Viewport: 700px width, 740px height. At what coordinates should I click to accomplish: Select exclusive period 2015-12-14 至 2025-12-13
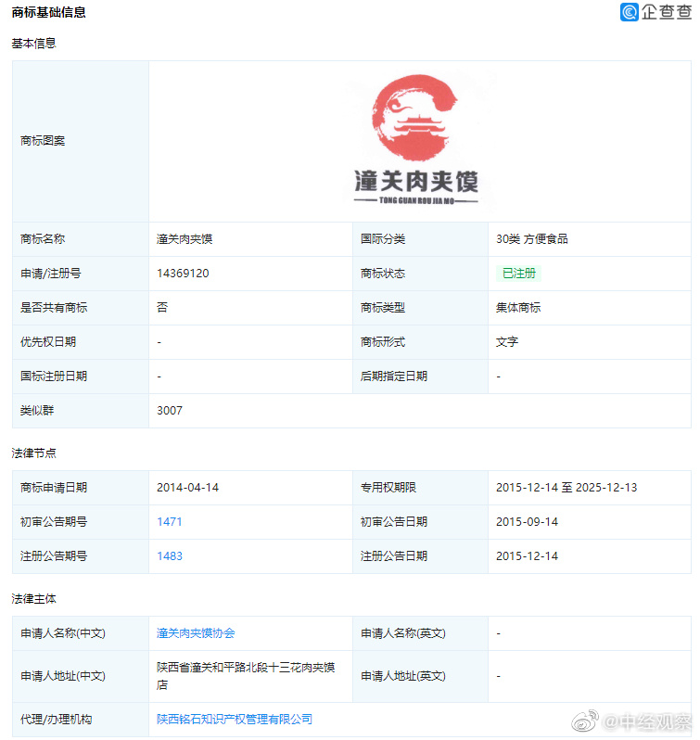566,488
